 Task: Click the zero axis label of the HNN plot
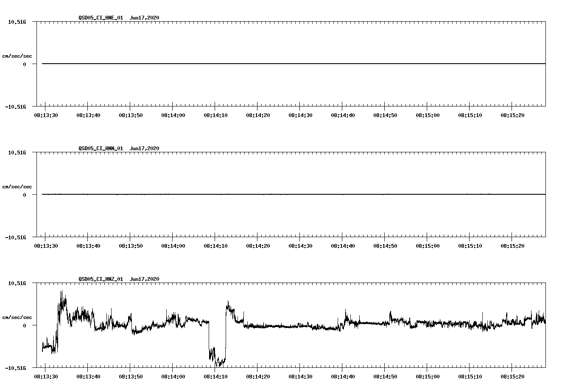[25, 195]
